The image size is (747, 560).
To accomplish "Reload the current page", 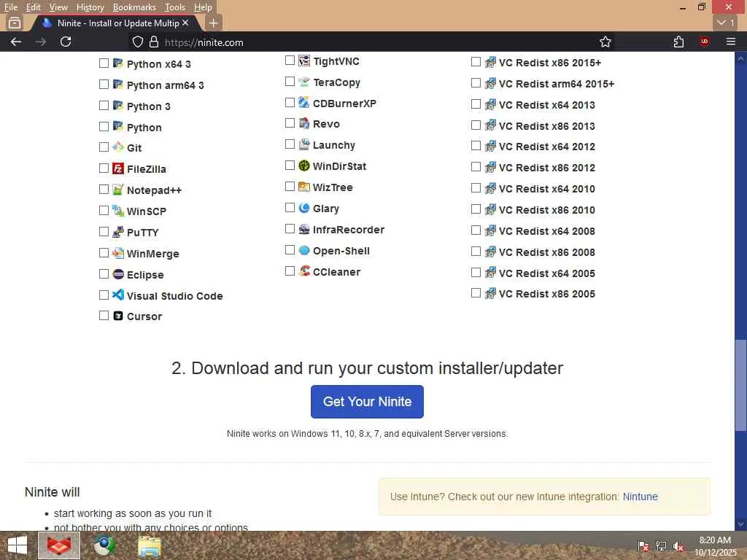I will pos(66,42).
